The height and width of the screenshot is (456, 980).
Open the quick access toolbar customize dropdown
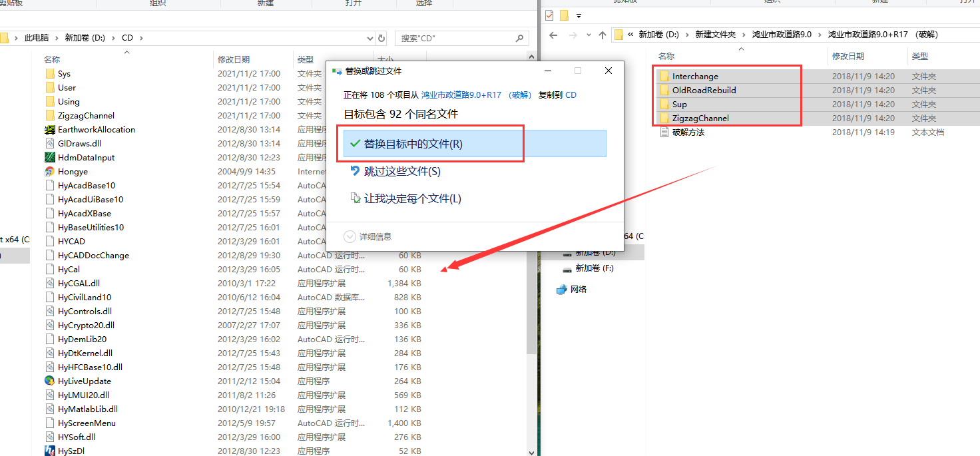coord(579,15)
